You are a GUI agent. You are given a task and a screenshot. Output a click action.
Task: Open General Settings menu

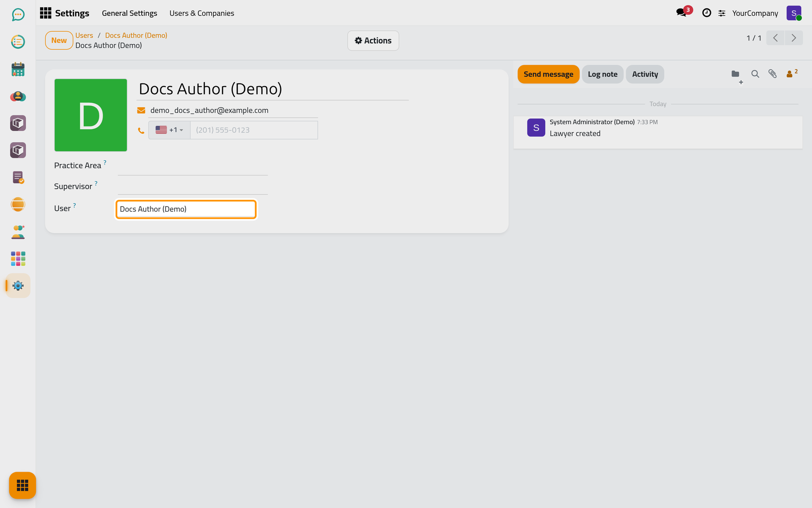(x=129, y=13)
